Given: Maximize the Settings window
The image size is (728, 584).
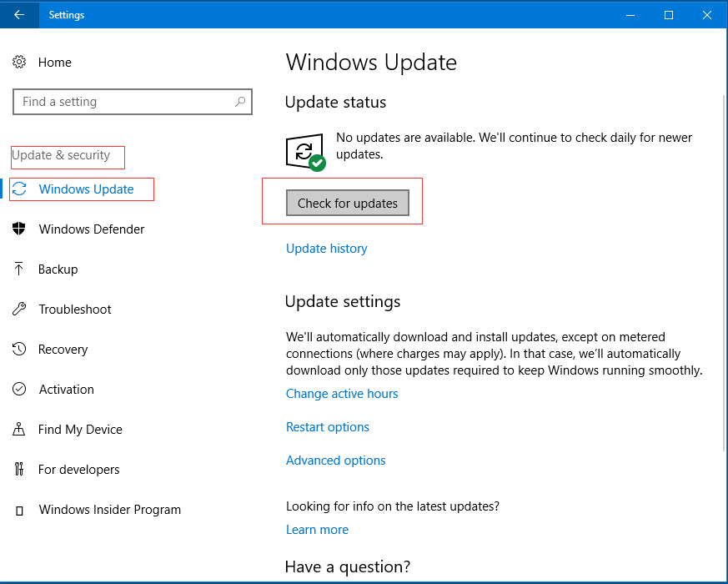Looking at the screenshot, I should [x=669, y=15].
